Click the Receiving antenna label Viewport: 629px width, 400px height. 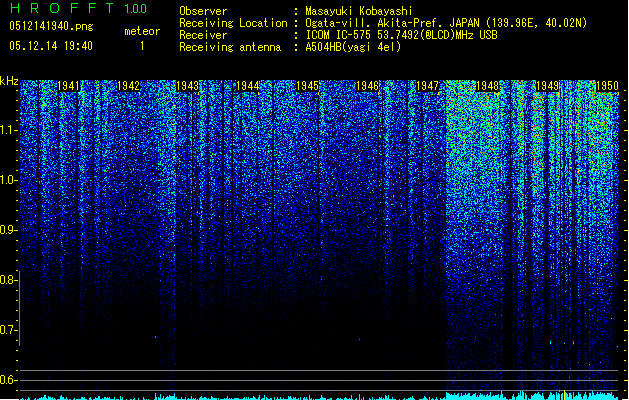(230, 47)
